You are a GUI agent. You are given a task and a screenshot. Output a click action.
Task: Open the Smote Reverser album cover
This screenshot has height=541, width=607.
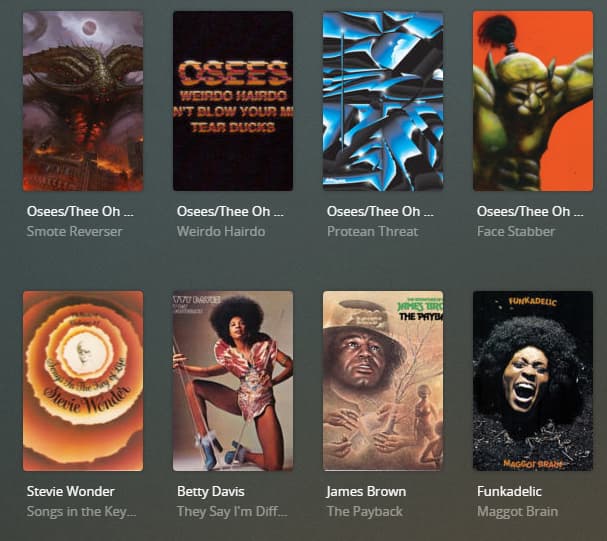coord(83,101)
